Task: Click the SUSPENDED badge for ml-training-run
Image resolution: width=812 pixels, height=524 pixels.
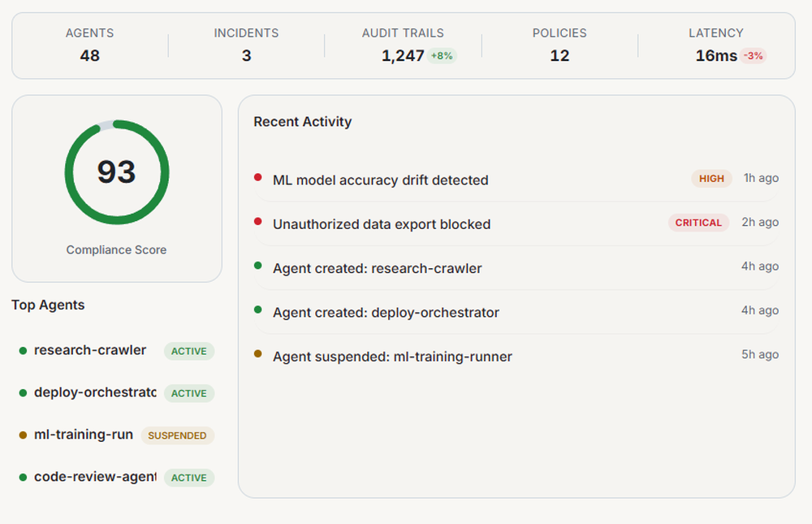Action: coord(177,435)
